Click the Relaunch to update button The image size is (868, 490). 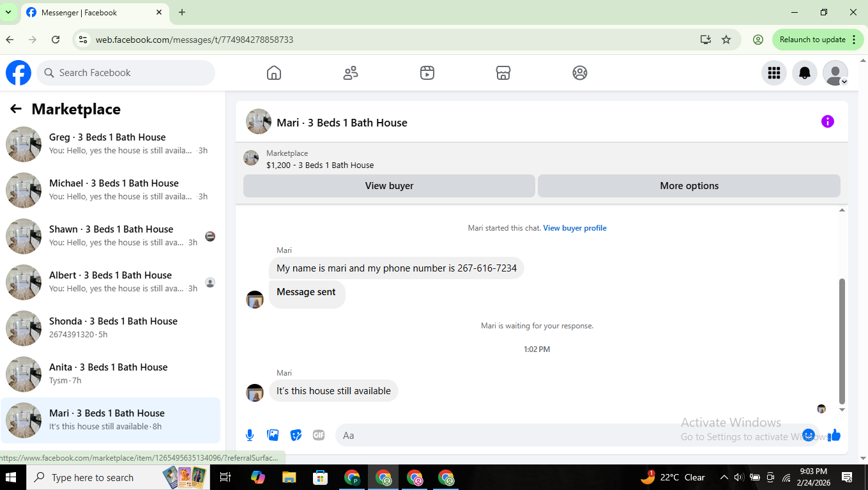click(x=818, y=40)
